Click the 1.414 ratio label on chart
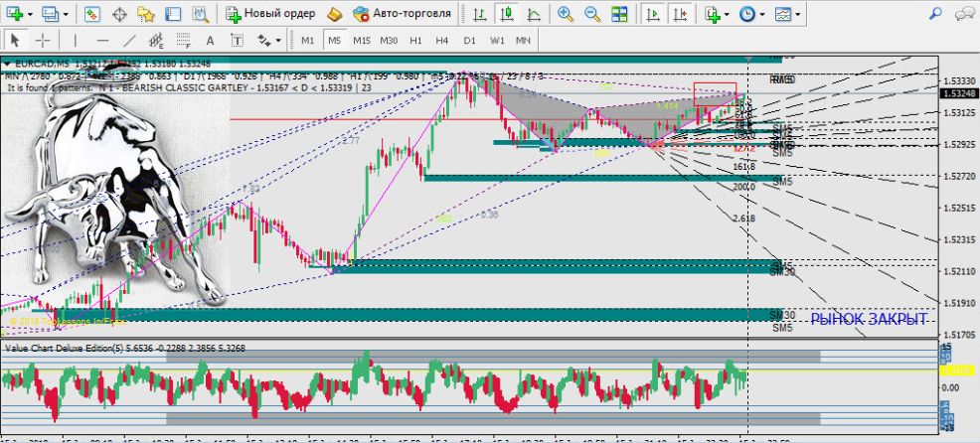 pos(668,107)
